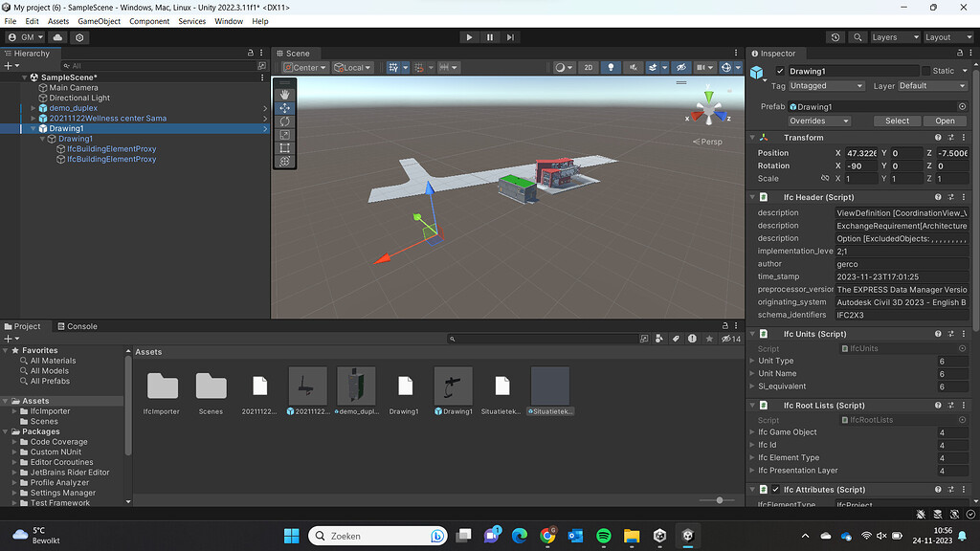Image resolution: width=980 pixels, height=551 pixels.
Task: Open the GameObject menu
Action: [x=99, y=20]
